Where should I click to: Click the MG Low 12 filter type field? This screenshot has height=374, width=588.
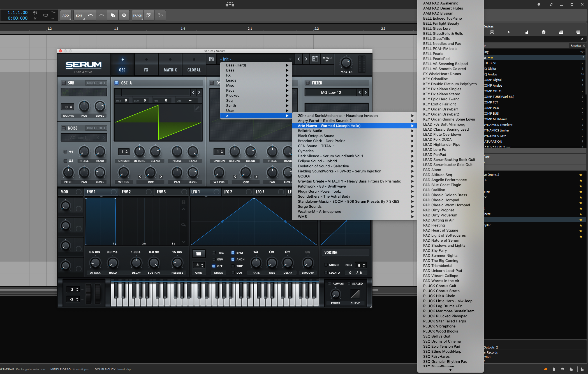pos(331,93)
